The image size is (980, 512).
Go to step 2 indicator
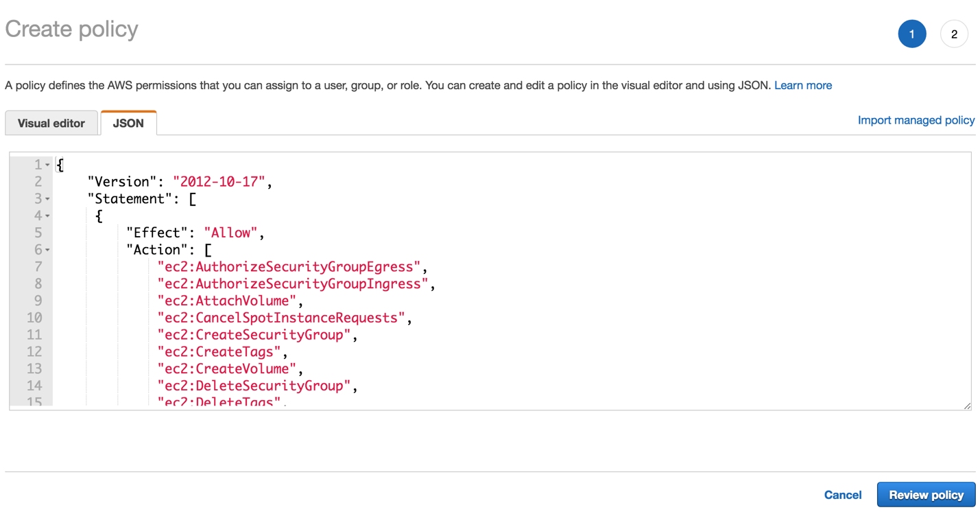tap(954, 34)
